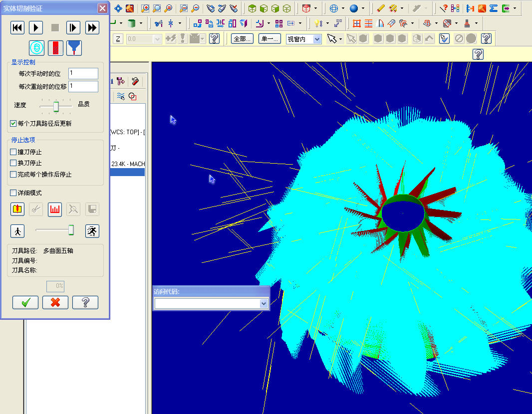Expand the red cube view dropdown arrow
This screenshot has width=532, height=414.
(x=315, y=8)
